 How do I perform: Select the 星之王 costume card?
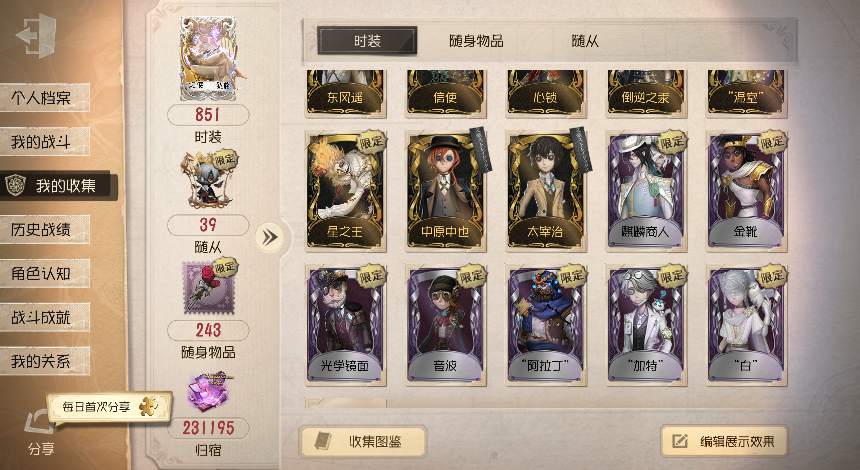(x=346, y=191)
